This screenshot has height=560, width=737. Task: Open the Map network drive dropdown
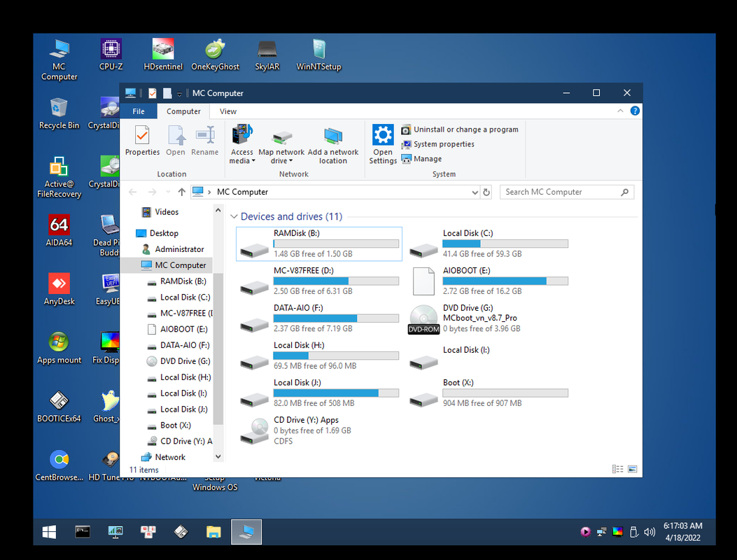point(281,146)
